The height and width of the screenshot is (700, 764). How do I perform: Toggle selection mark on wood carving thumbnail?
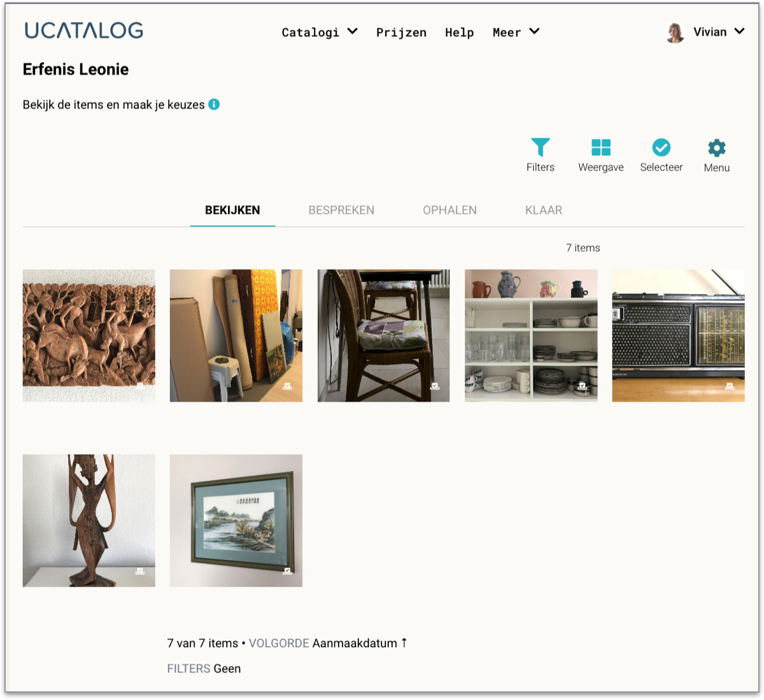pyautogui.click(x=140, y=386)
